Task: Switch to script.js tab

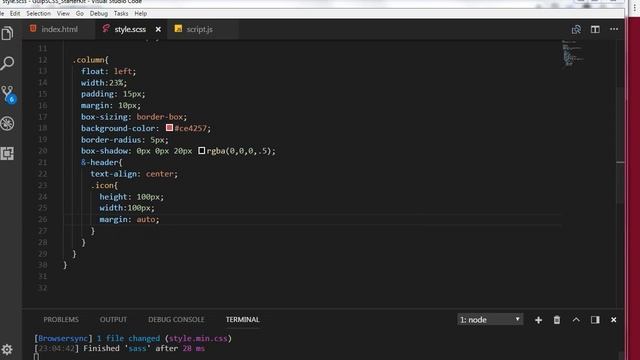Action: [x=200, y=29]
